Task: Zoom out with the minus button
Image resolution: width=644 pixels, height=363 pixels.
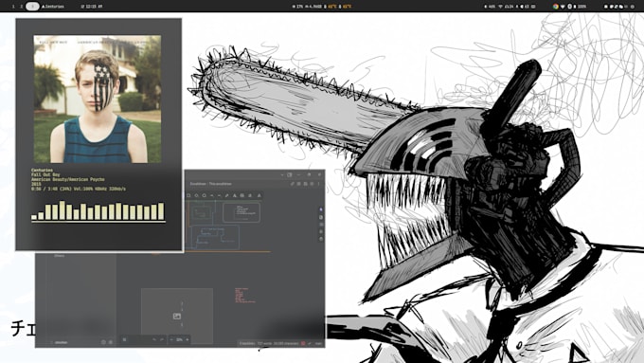Action: 171,339
